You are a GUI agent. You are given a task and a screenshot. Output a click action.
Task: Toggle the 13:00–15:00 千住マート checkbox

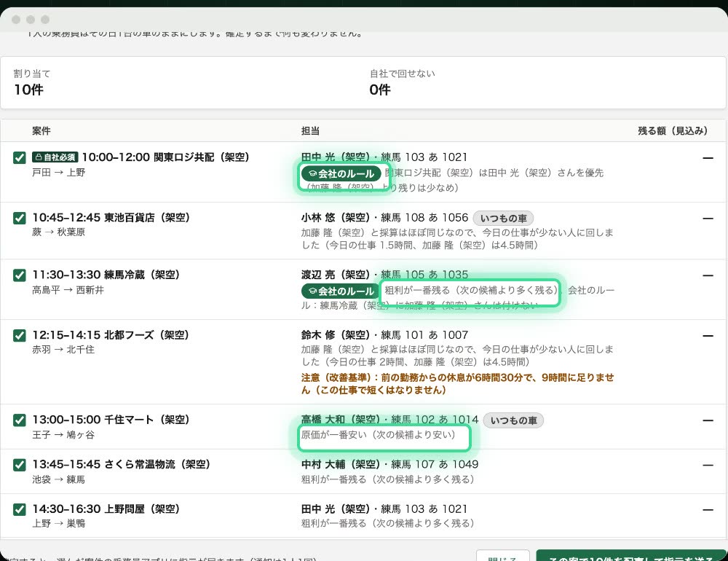click(x=20, y=420)
